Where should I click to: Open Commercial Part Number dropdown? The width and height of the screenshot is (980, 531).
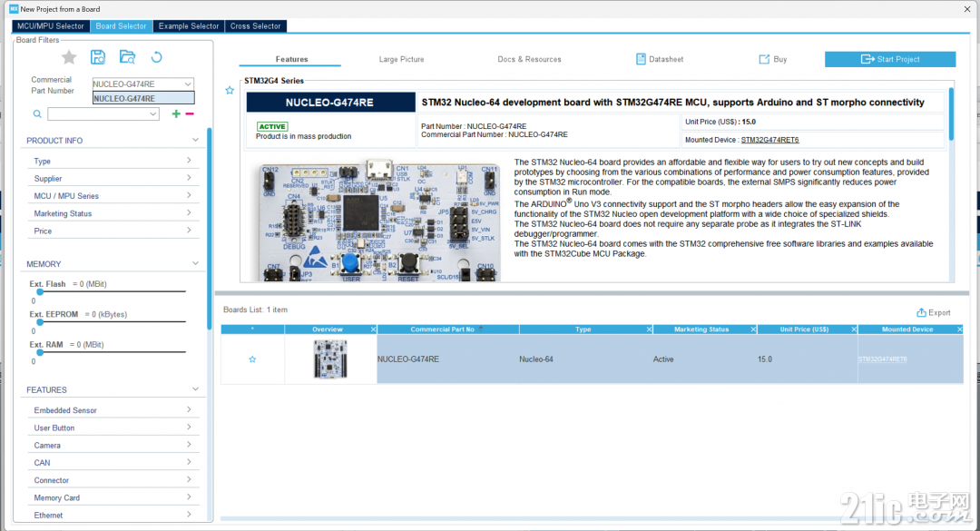click(188, 84)
